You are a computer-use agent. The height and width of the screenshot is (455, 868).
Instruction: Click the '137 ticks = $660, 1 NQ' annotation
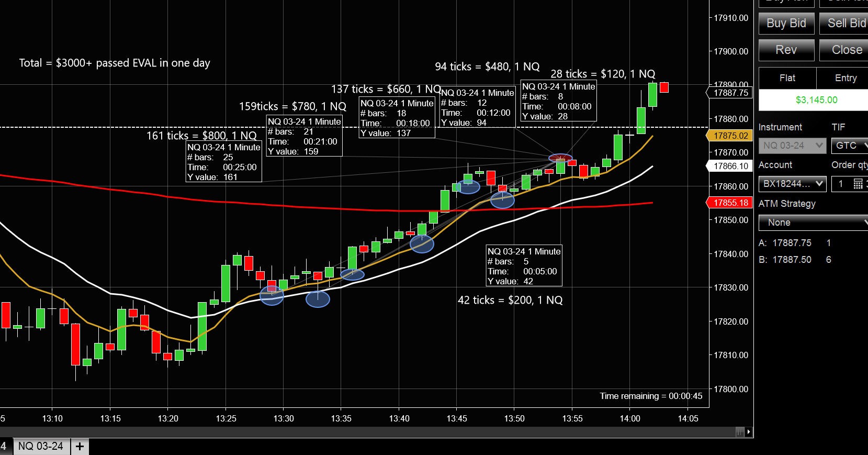pos(386,89)
